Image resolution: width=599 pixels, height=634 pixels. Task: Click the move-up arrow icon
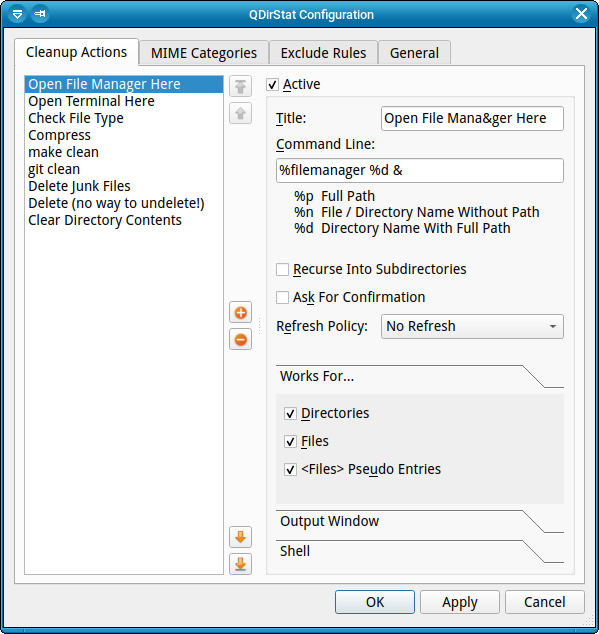[240, 113]
